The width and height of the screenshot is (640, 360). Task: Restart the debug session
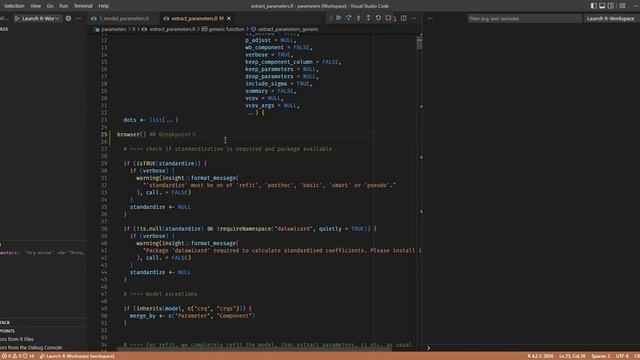[x=378, y=18]
